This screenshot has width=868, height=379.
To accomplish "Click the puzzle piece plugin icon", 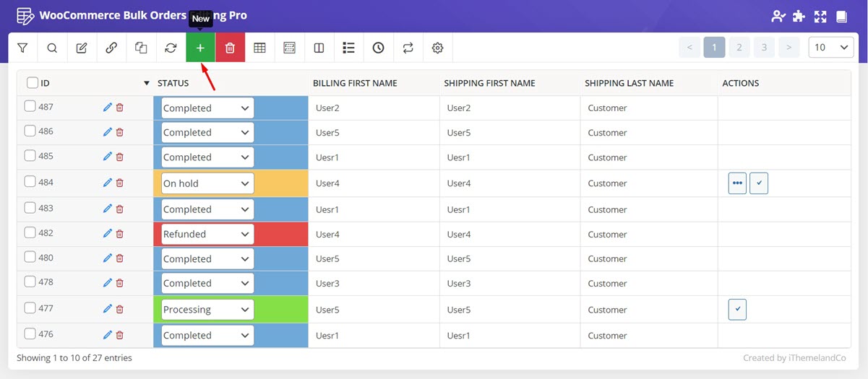I will tap(799, 16).
